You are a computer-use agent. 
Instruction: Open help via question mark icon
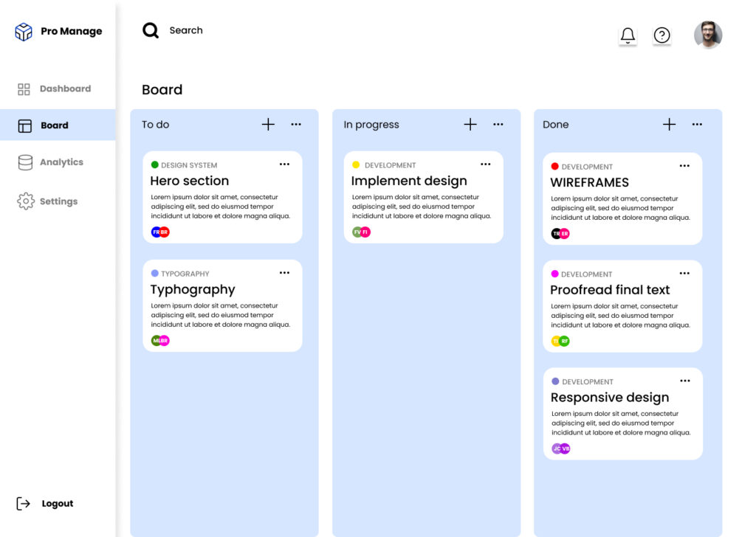pyautogui.click(x=662, y=35)
